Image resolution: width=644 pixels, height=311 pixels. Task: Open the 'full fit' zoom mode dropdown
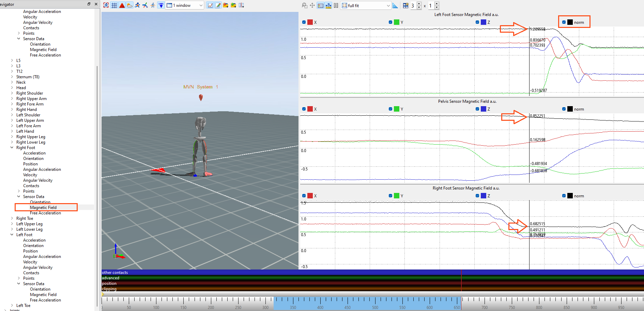388,5
